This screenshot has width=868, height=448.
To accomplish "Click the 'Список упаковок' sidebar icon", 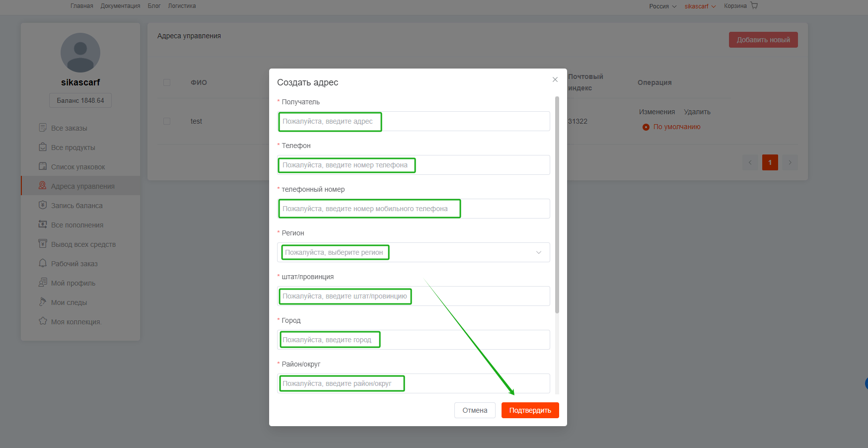I will [x=43, y=166].
